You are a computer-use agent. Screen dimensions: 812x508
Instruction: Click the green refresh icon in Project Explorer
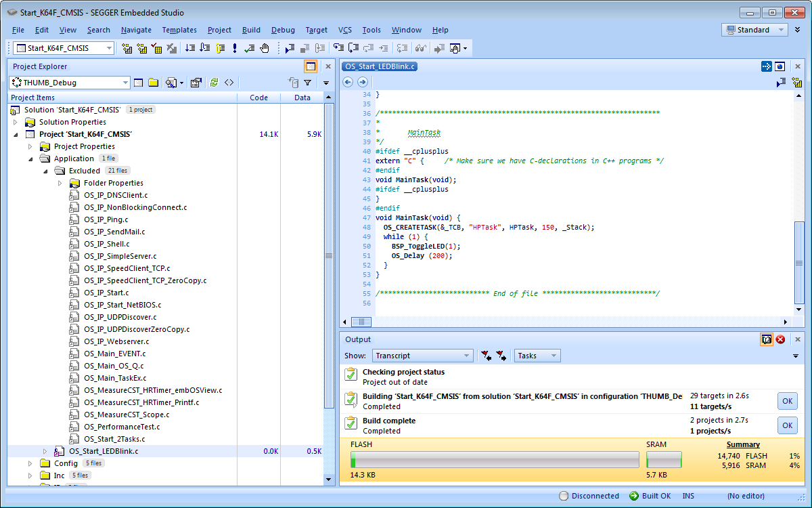click(x=214, y=83)
